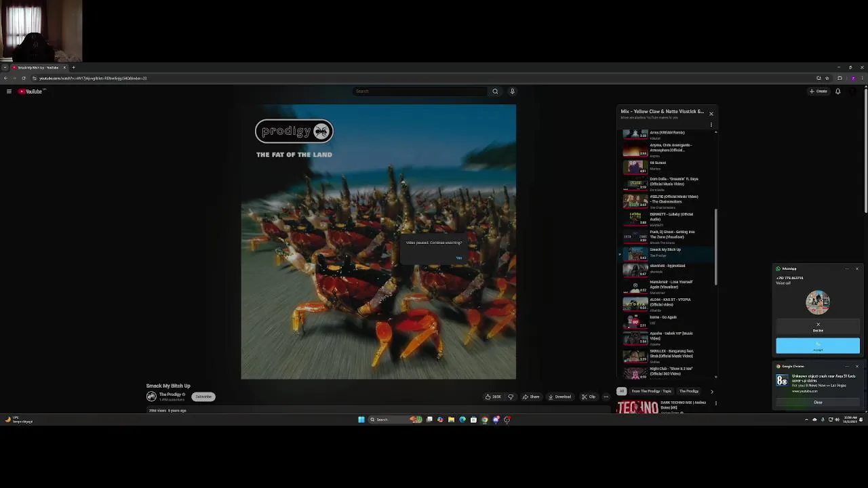Select #SELFIE by The Chainsmokers
This screenshot has width=868, height=488.
(667, 201)
